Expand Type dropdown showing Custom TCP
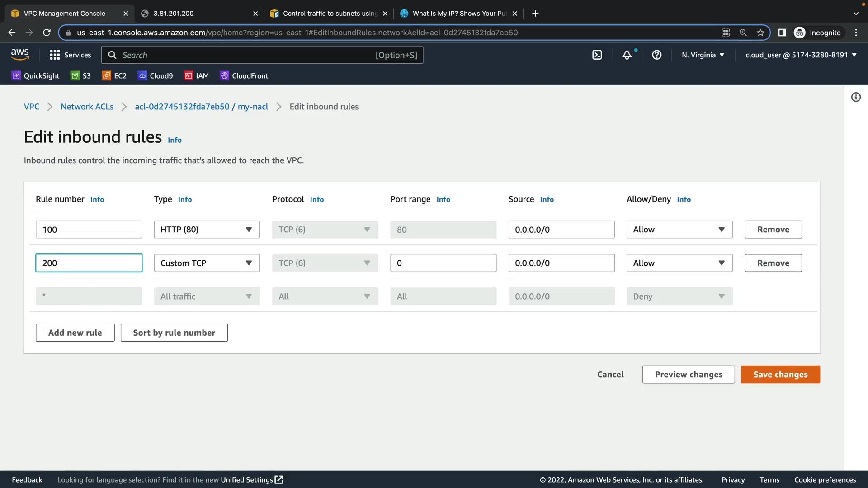Viewport: 868px width, 488px height. tap(207, 263)
